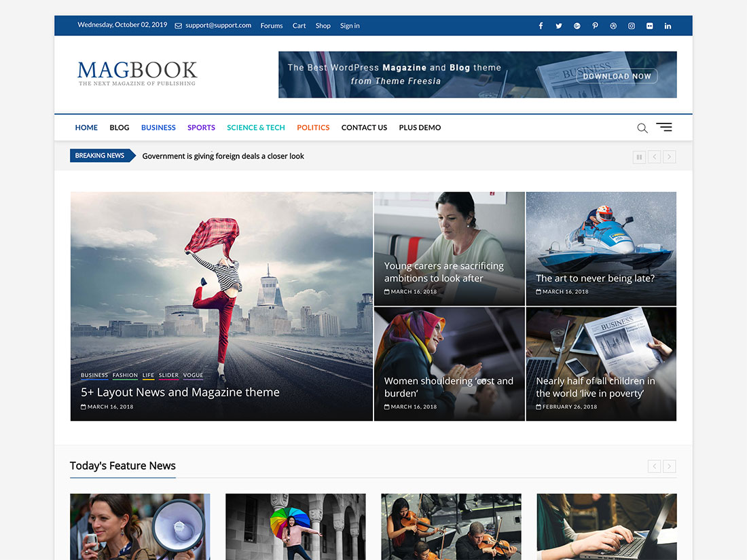Open the search magnifier icon
Viewport: 747px width, 560px height.
642,128
